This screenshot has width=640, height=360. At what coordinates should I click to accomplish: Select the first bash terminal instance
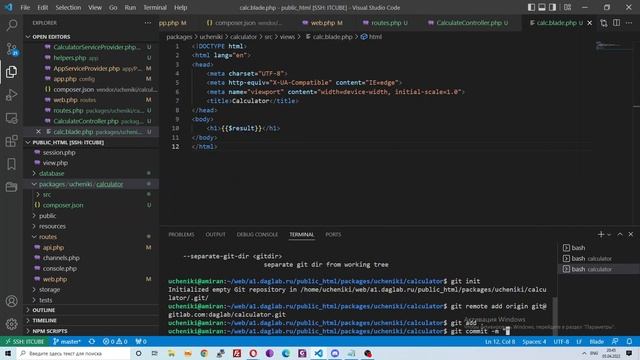[x=578, y=248]
